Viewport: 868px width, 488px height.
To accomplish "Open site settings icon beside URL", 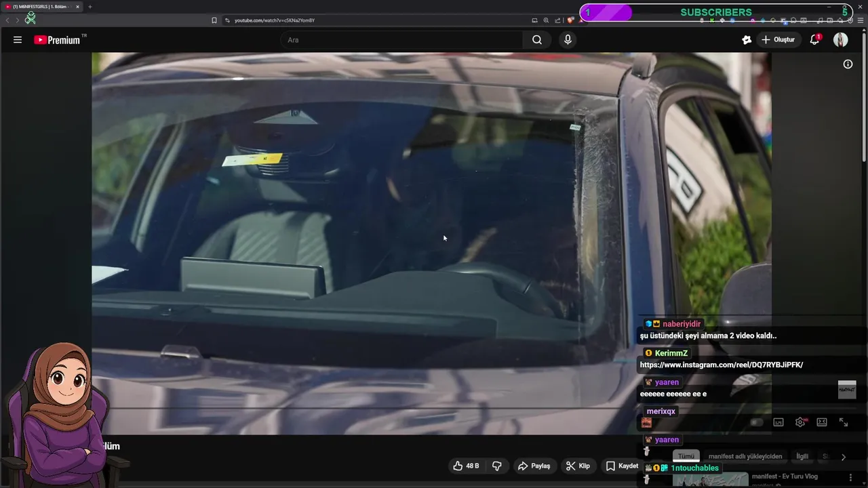I will click(227, 20).
